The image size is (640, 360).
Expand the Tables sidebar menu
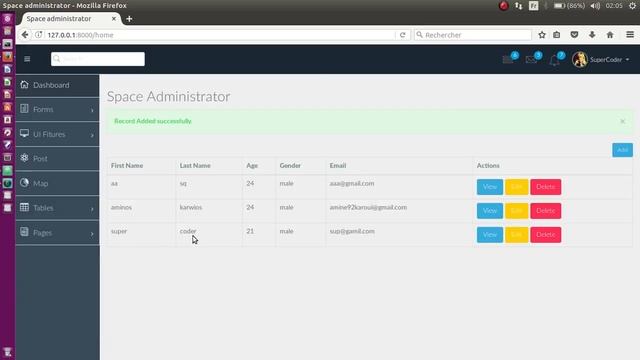coord(57,208)
